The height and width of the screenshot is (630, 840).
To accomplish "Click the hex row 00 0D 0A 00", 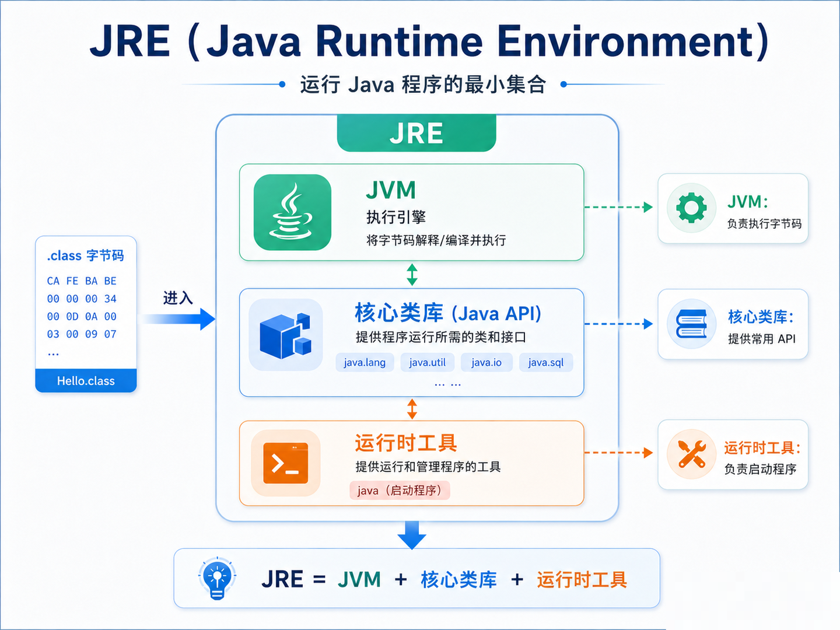I will 82,317.
